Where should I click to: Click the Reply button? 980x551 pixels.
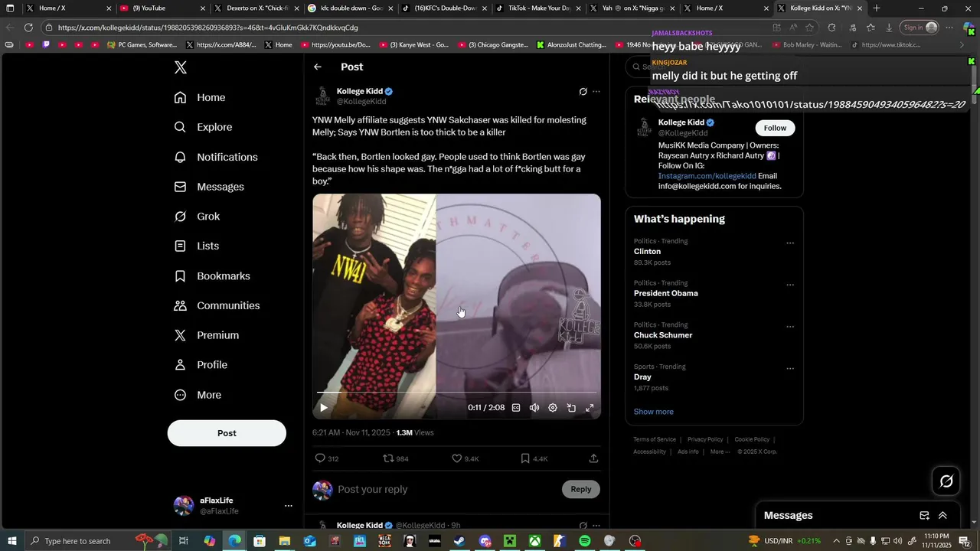[x=581, y=489]
